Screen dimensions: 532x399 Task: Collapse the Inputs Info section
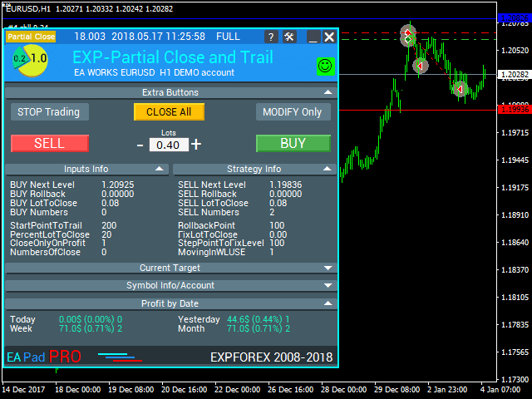(160, 169)
